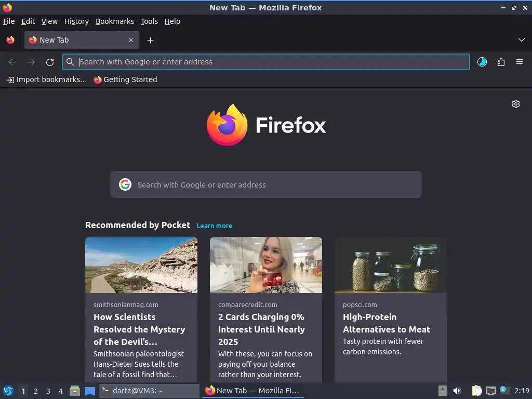Open a new tab with plus button
Image resolution: width=532 pixels, height=399 pixels.
150,41
